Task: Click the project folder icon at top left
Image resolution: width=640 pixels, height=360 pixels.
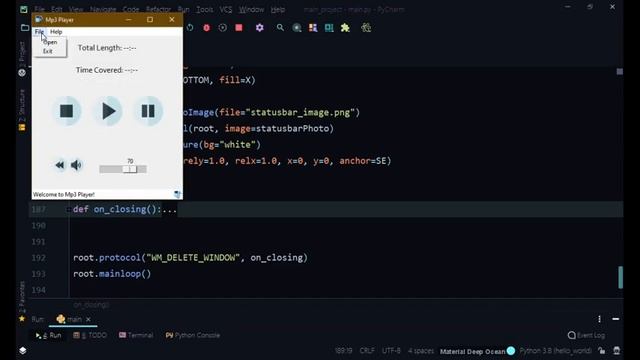Action: tap(24, 28)
